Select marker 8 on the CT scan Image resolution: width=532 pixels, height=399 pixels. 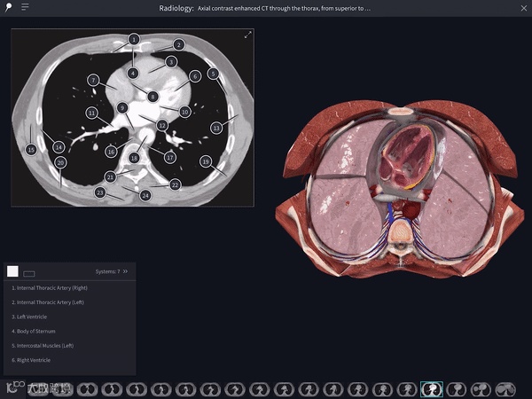pos(153,97)
